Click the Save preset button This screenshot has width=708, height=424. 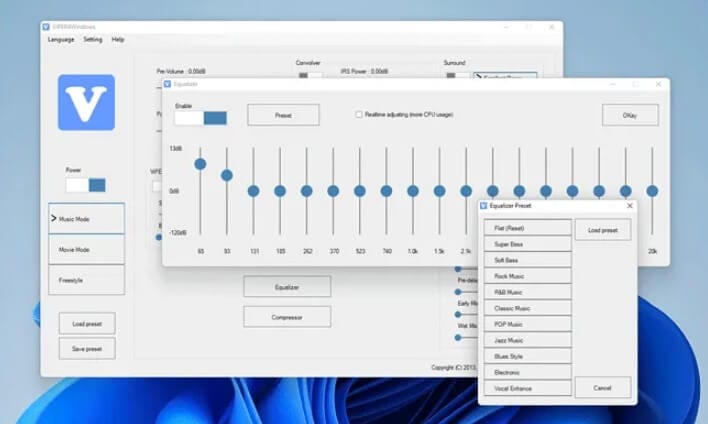click(x=87, y=349)
